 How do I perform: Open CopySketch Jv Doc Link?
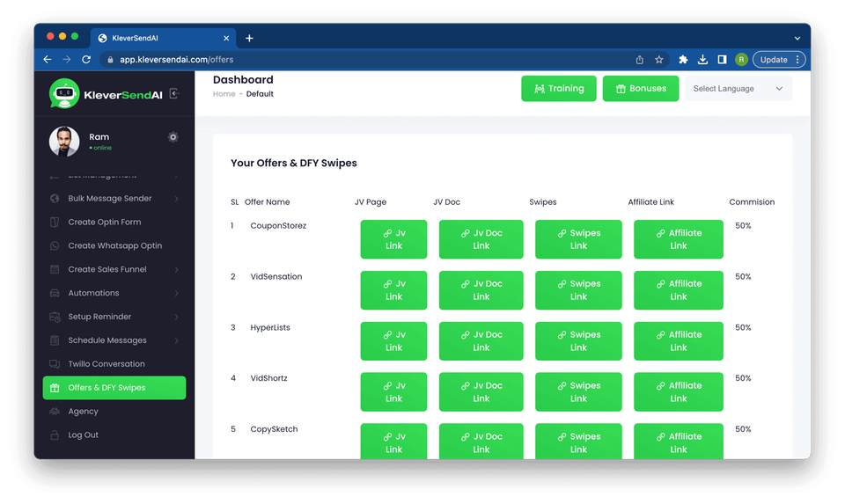(x=481, y=442)
